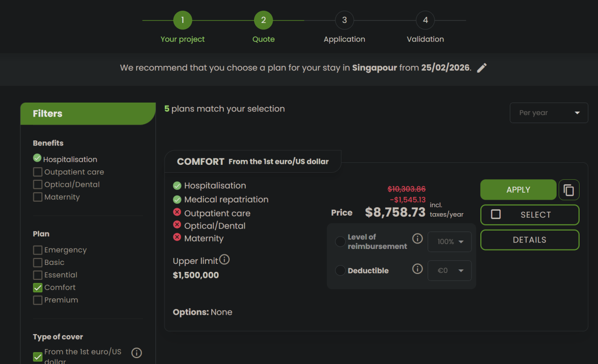Viewport: 598px width, 364px height.
Task: Select the Level of reimbursement radio button
Action: (340, 242)
